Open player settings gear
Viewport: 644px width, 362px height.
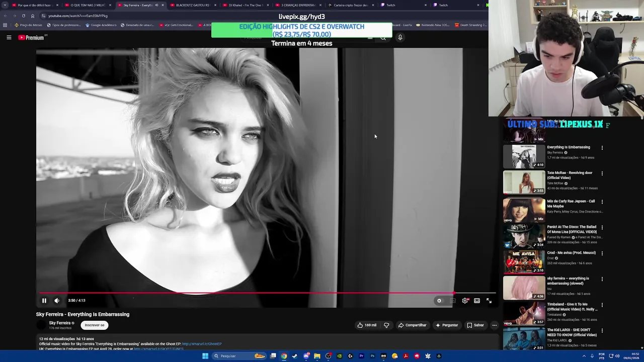(465, 301)
